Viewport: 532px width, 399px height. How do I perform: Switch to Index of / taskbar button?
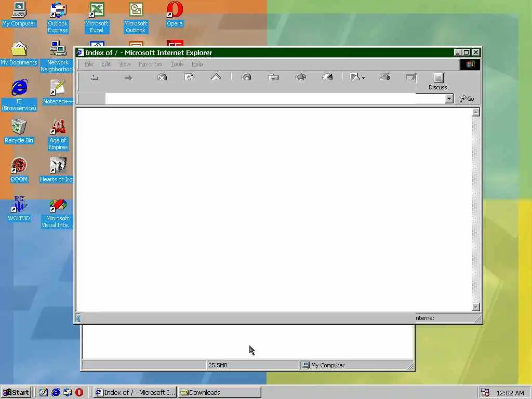(x=135, y=393)
